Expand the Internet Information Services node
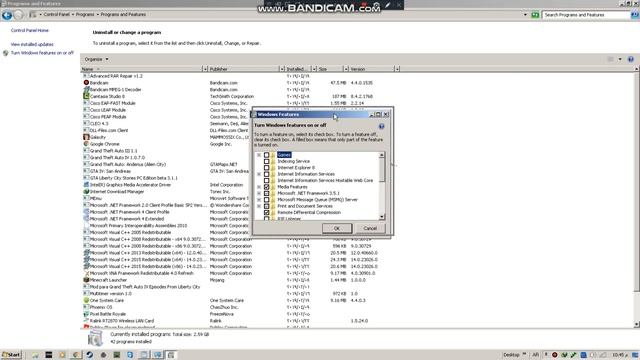 259,174
